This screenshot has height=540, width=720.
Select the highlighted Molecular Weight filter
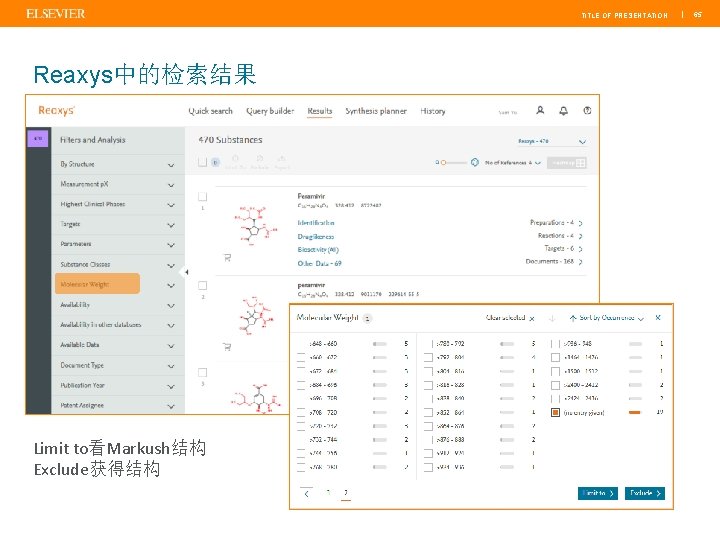pos(97,284)
